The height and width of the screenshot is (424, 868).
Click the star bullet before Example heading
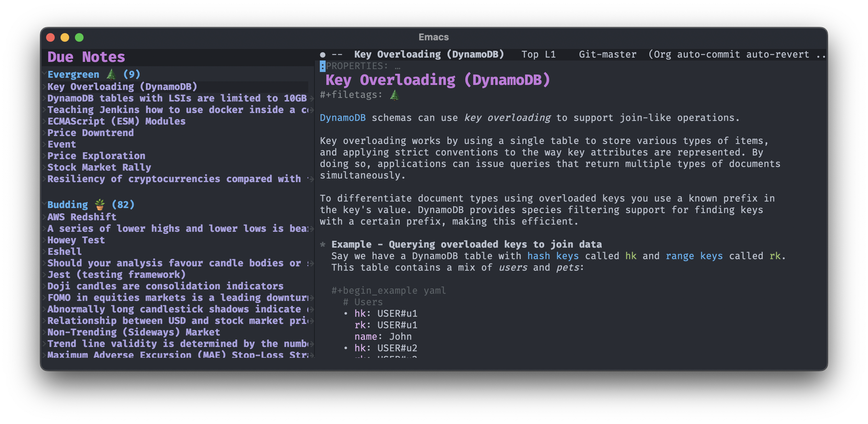323,244
